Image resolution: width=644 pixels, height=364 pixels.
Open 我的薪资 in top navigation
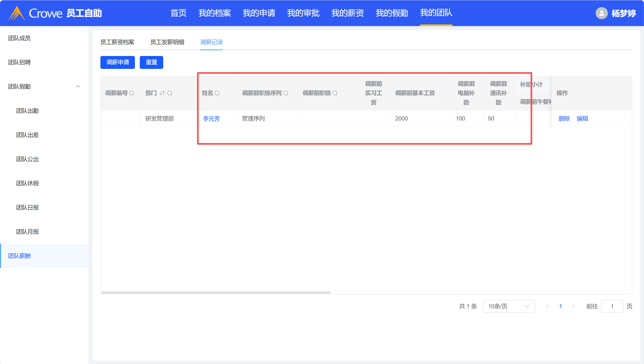347,13
